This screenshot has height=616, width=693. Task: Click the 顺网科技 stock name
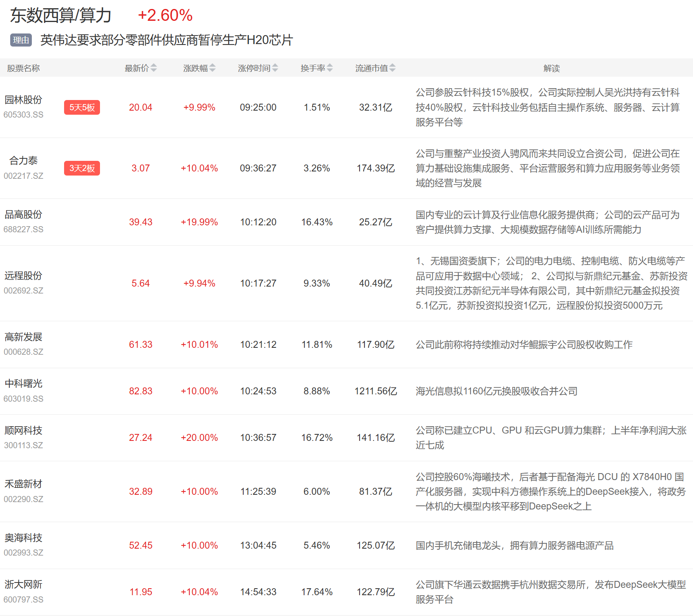[23, 430]
